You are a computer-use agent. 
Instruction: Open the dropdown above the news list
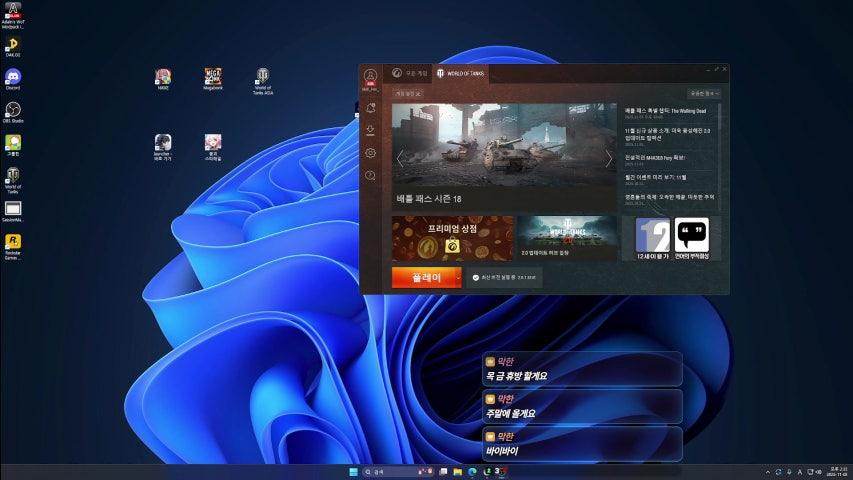tap(704, 93)
